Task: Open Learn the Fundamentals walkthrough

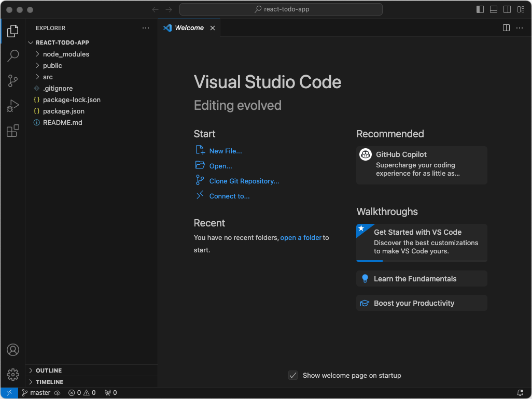Action: point(422,279)
